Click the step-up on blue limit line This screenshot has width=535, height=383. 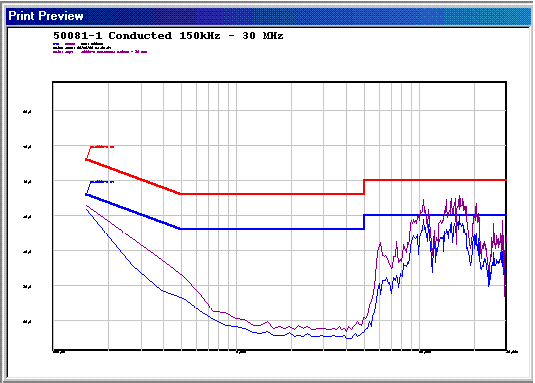pyautogui.click(x=364, y=222)
